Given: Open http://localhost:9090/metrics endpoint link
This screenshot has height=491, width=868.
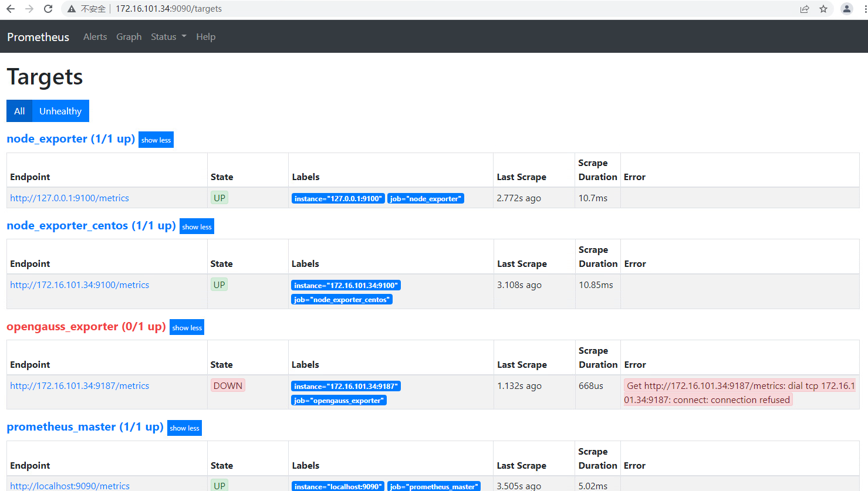Looking at the screenshot, I should click(x=70, y=486).
